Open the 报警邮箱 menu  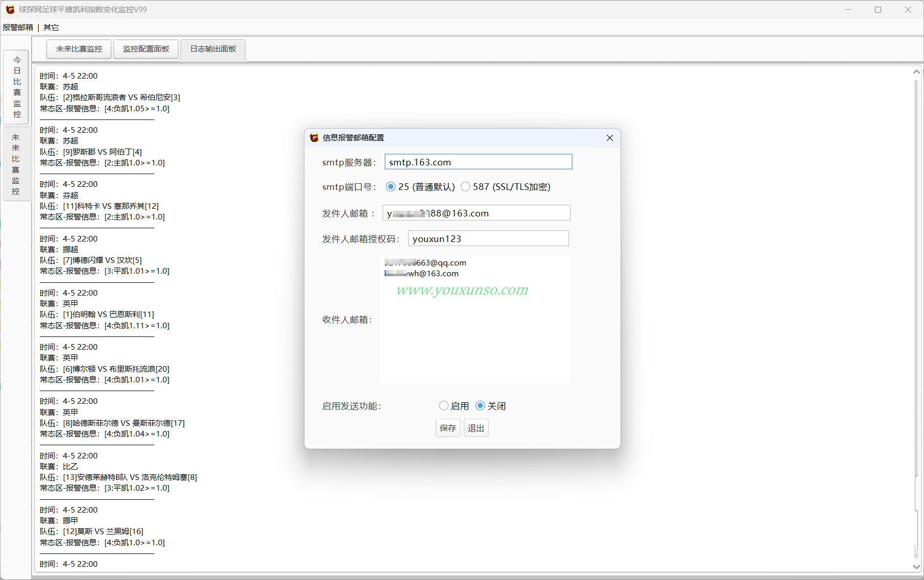18,28
